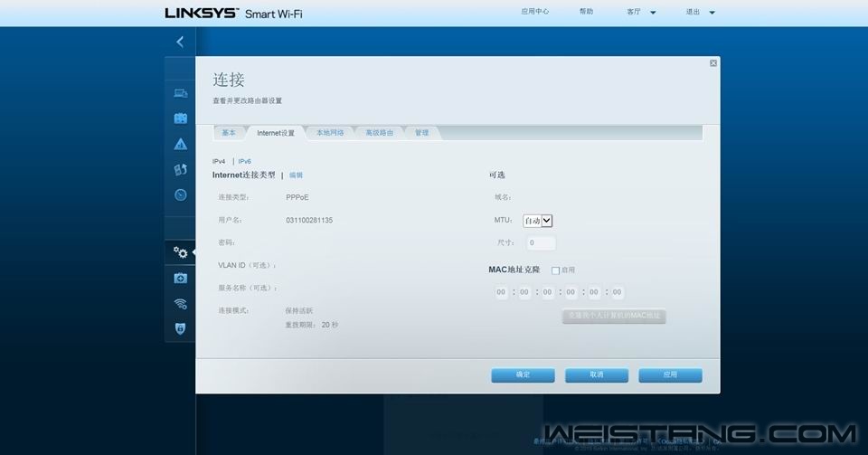Open the Security shield icon
The width and height of the screenshot is (868, 455).
pyautogui.click(x=180, y=328)
